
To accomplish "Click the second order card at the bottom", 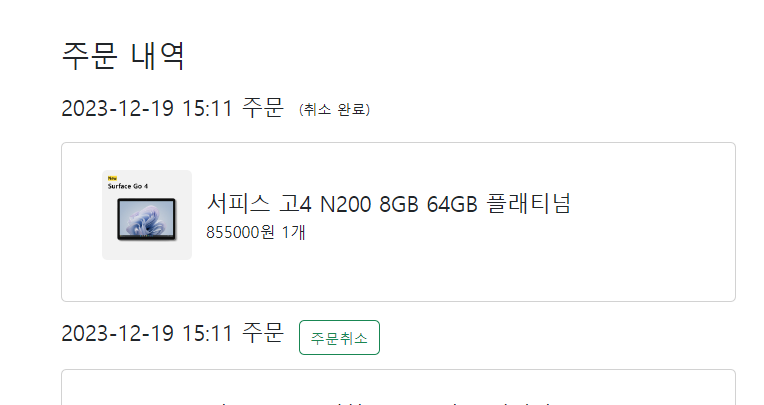I will pyautogui.click(x=398, y=387).
